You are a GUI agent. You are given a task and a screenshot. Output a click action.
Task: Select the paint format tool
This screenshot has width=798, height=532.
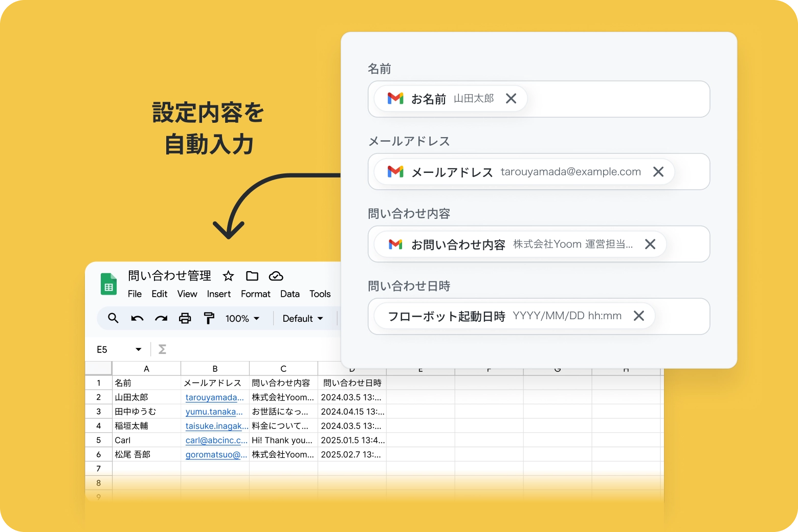click(x=209, y=318)
